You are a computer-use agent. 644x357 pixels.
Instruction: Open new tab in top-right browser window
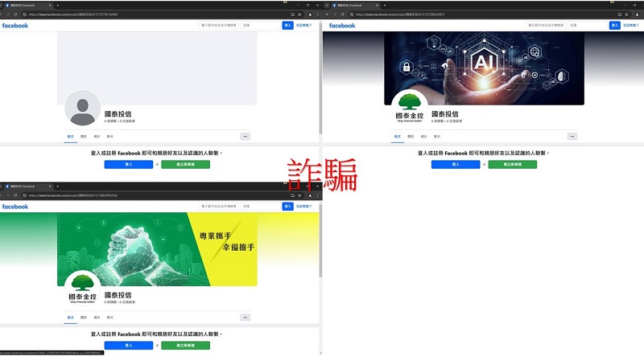tap(385, 6)
